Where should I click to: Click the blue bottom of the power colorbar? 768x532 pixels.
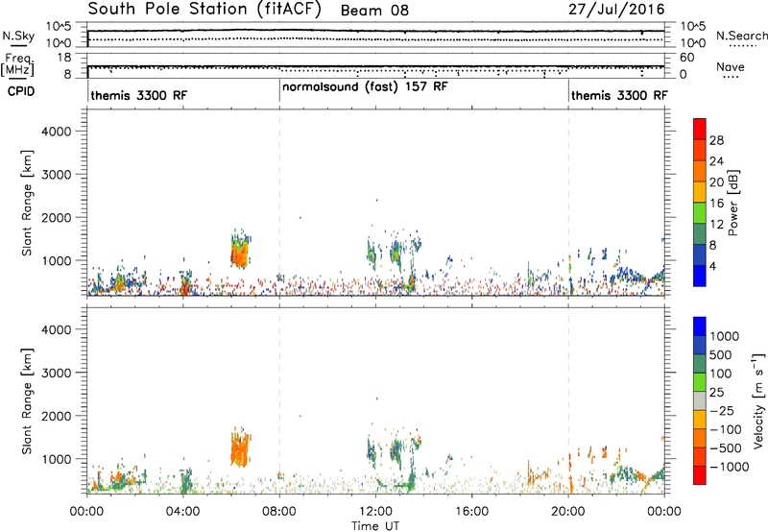pos(700,276)
